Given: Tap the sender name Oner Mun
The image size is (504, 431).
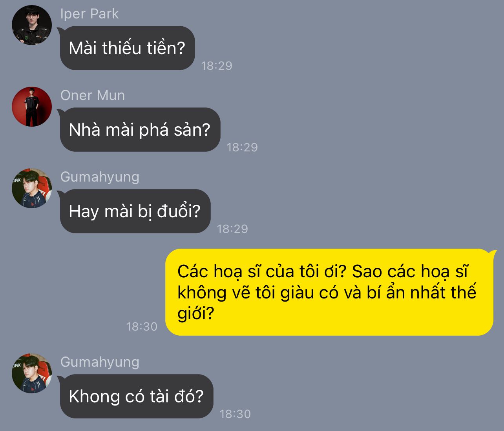Looking at the screenshot, I should pyautogui.click(x=93, y=95).
